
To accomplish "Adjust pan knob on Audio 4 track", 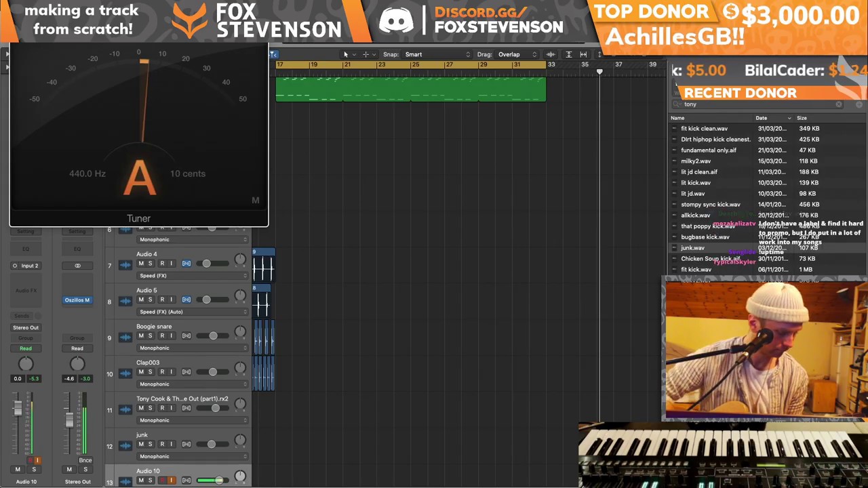I will [x=240, y=260].
